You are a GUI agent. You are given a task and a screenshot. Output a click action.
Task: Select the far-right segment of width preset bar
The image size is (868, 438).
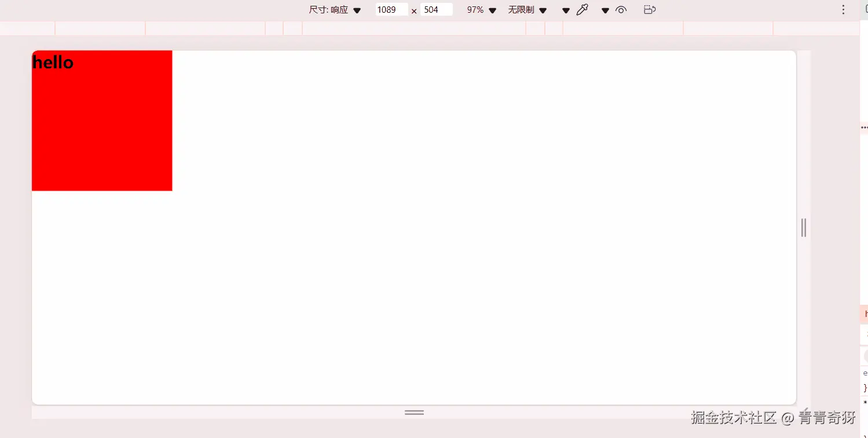pyautogui.click(x=816, y=28)
